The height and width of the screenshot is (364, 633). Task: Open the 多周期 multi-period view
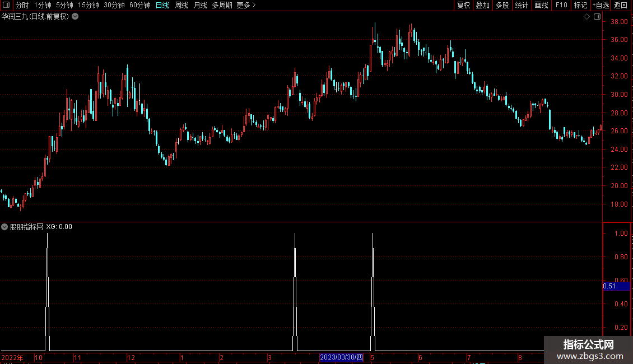pyautogui.click(x=222, y=5)
